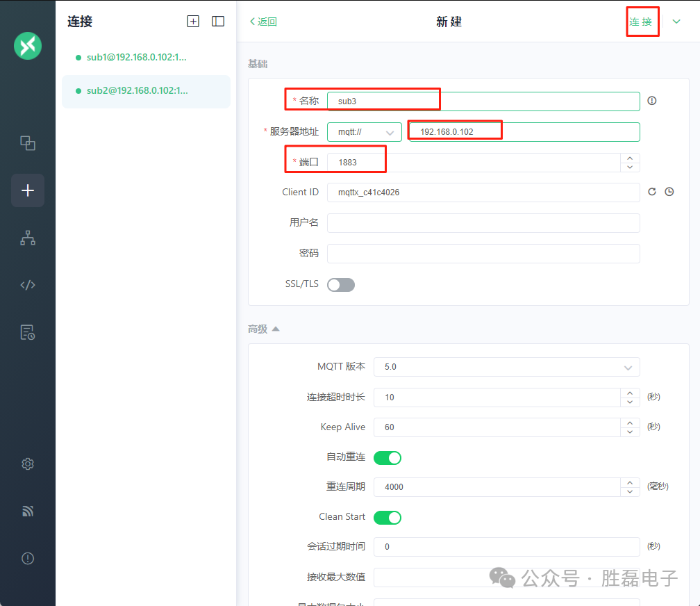The height and width of the screenshot is (606, 700).
Task: Click the 密码 password field
Action: click(483, 254)
